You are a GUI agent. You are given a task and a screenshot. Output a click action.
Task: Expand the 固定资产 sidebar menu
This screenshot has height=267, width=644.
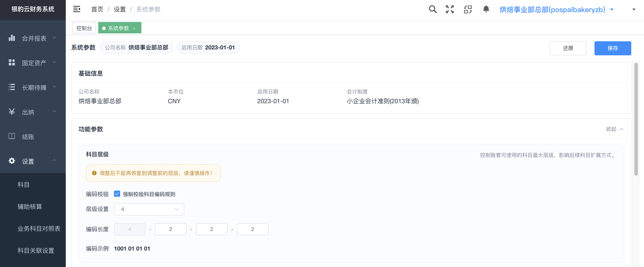pyautogui.click(x=33, y=63)
